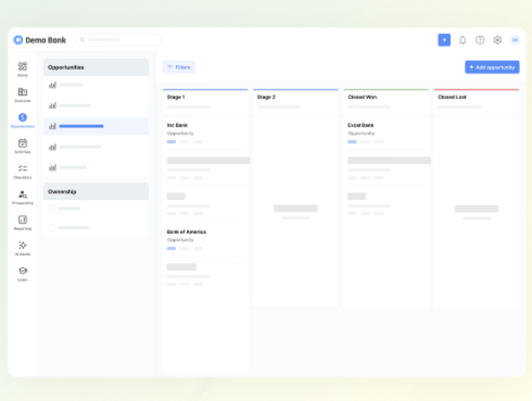The height and width of the screenshot is (401, 532).
Task: Click the search magnifier icon
Action: point(82,40)
